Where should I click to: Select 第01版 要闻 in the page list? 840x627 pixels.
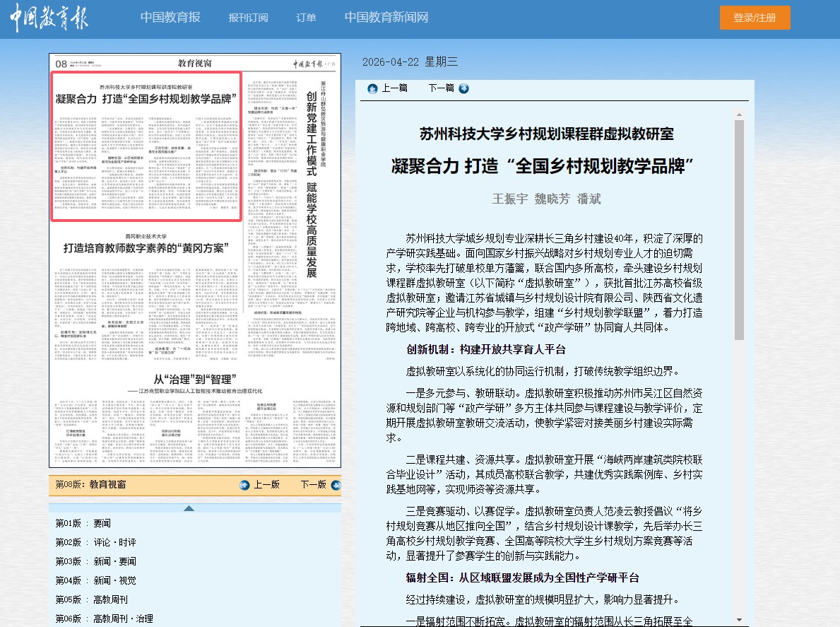(83, 523)
